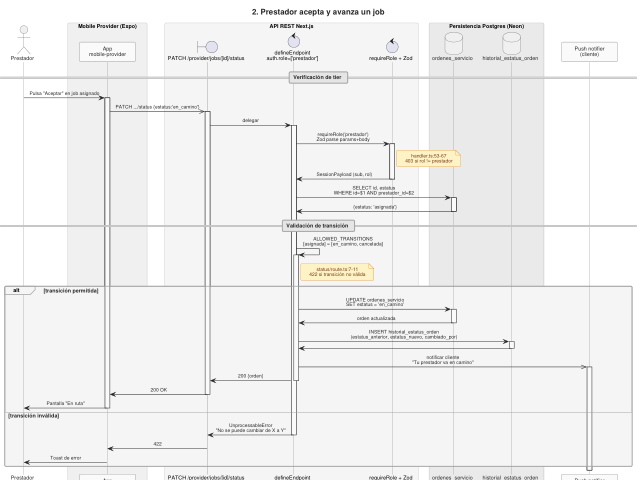The image size is (640, 480).
Task: Select the 'Verificación de tier' divider label
Action: (318, 78)
